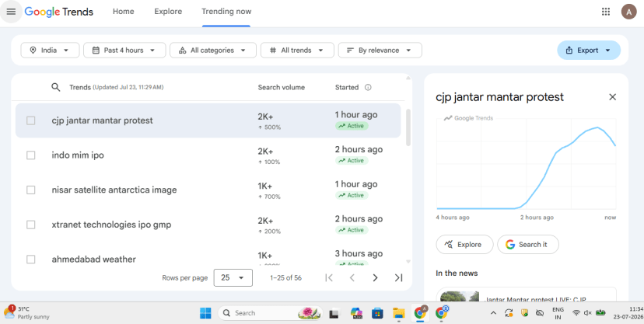
Task: Open the Google apps grid
Action: (605, 12)
